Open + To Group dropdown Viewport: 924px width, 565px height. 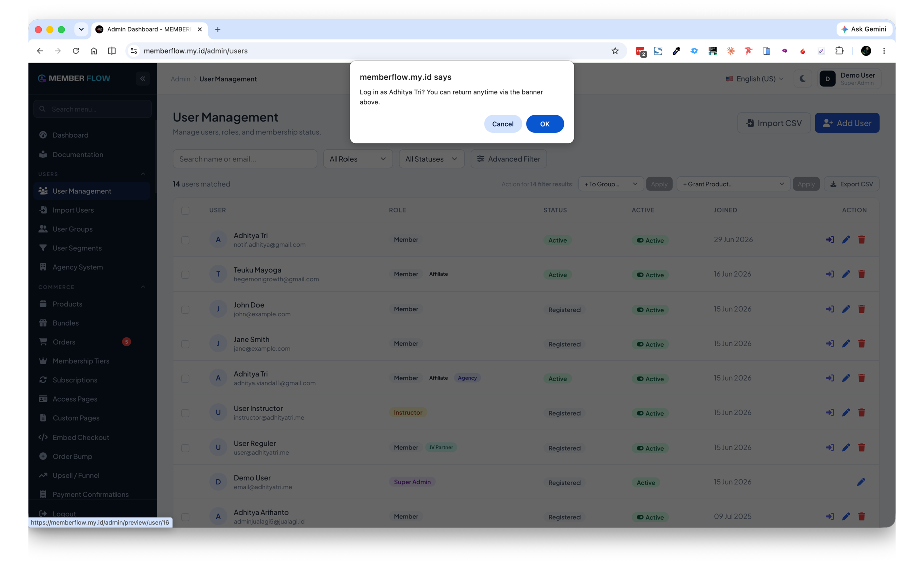(x=610, y=184)
